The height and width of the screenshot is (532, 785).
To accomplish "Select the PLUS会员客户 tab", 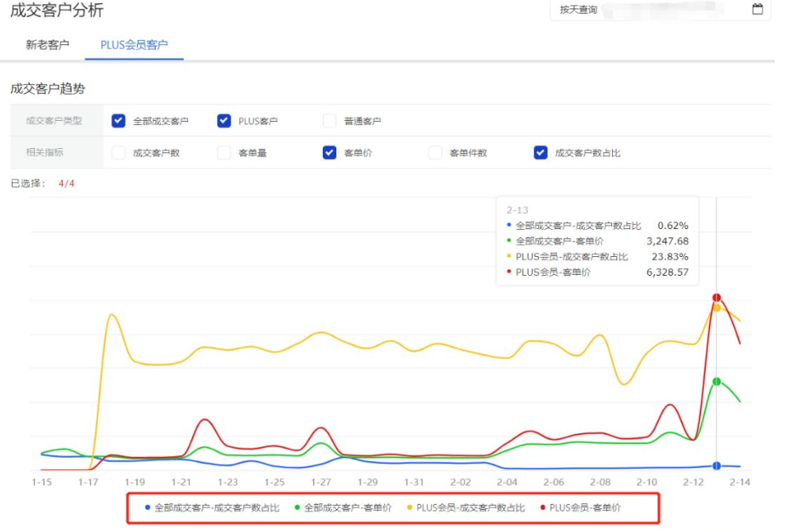I will (135, 44).
